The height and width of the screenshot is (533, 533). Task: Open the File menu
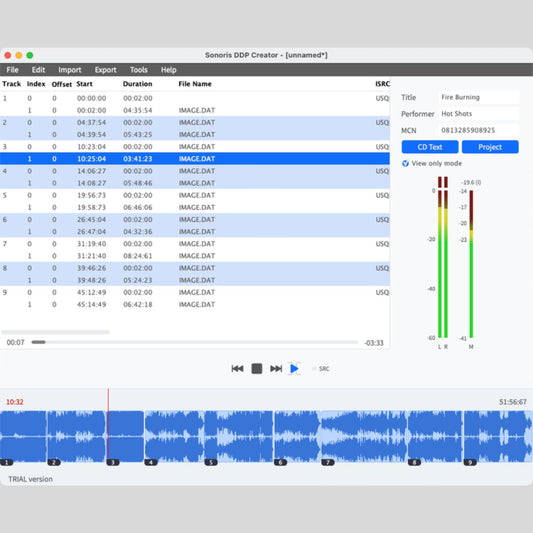[x=12, y=70]
